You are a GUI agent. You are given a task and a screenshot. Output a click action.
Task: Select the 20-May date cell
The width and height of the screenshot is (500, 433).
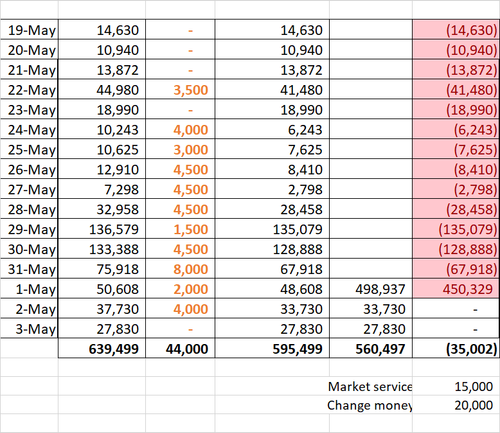click(x=29, y=50)
